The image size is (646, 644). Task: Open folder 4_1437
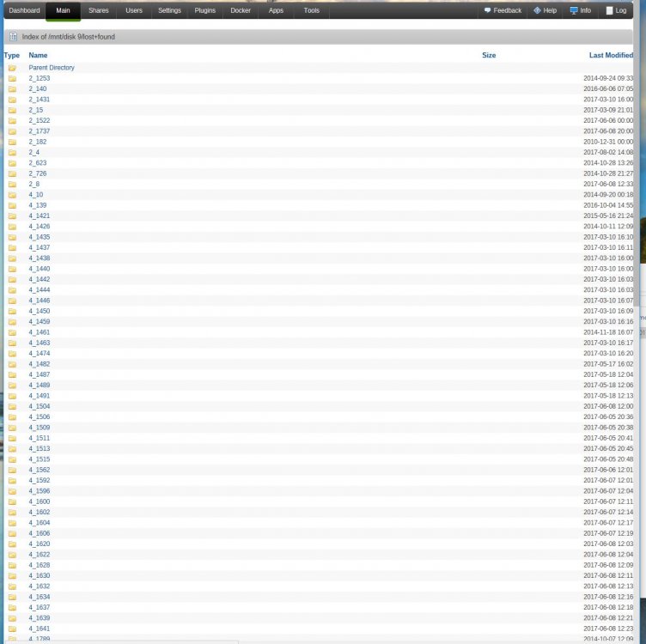[40, 247]
